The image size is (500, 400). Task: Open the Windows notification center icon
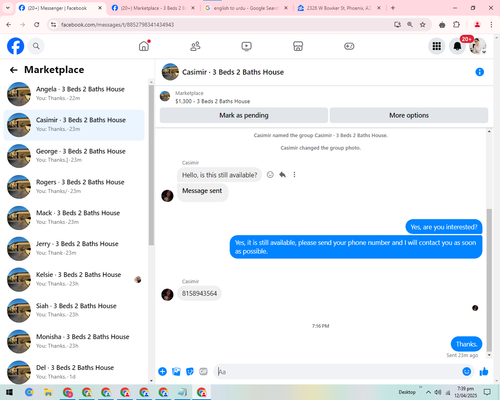tap(487, 392)
